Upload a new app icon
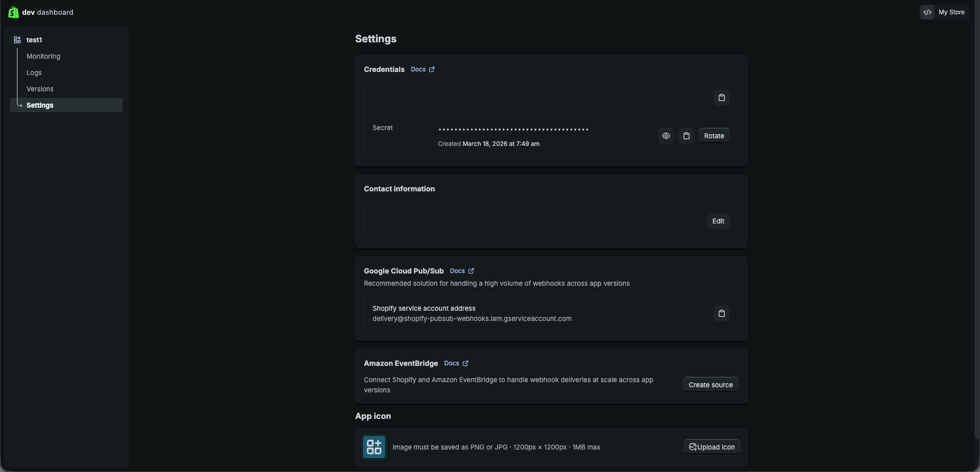The image size is (980, 472). click(x=711, y=446)
